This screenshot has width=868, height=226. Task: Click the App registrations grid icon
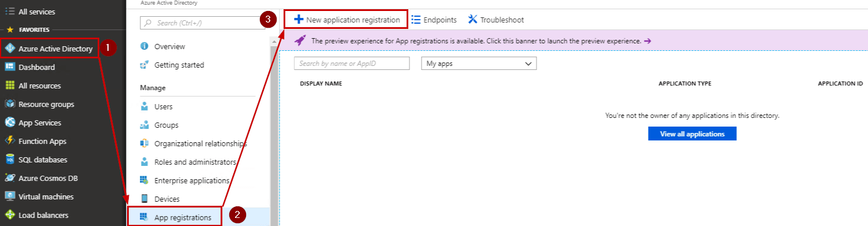tap(144, 217)
